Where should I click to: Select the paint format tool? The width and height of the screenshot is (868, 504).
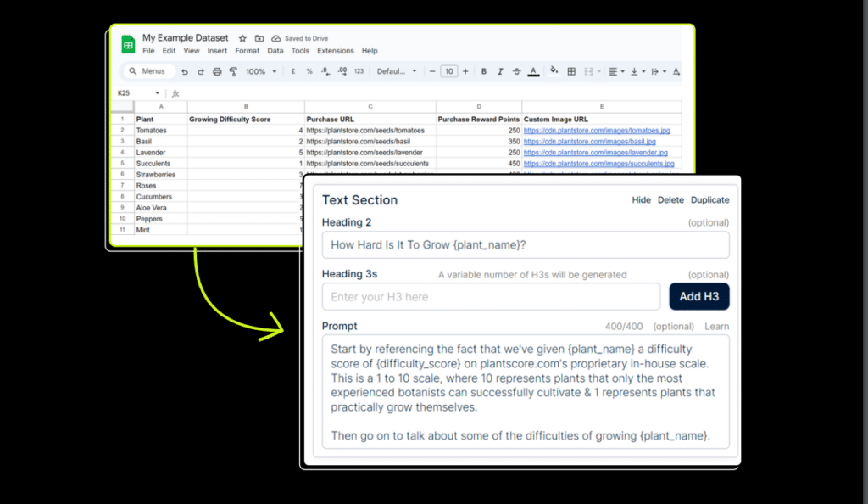pyautogui.click(x=233, y=72)
